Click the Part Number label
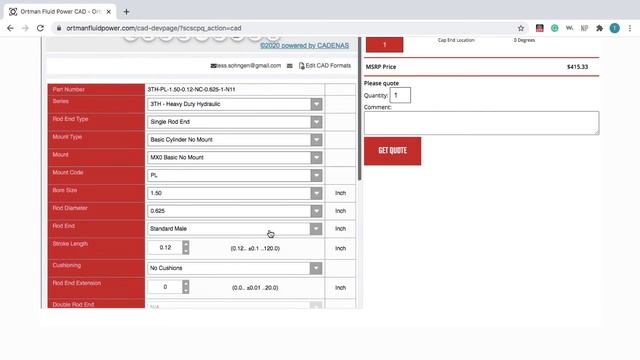This screenshot has width=640, height=360. pos(69,89)
